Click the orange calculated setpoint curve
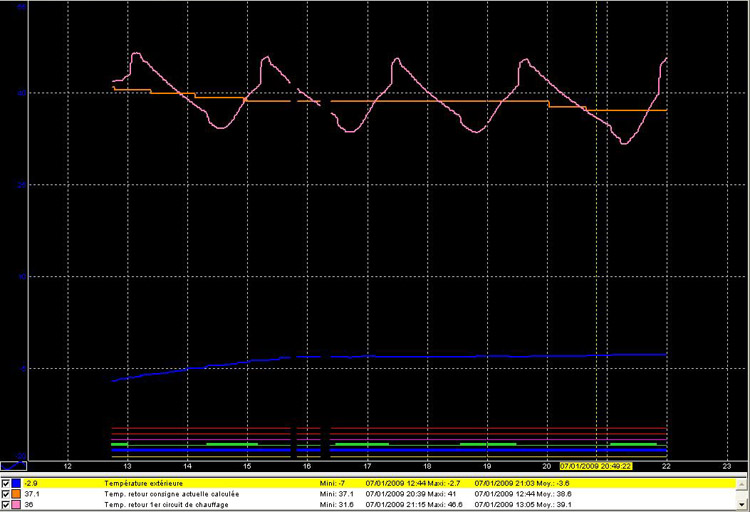This screenshot has height=512, width=750. coord(450,101)
